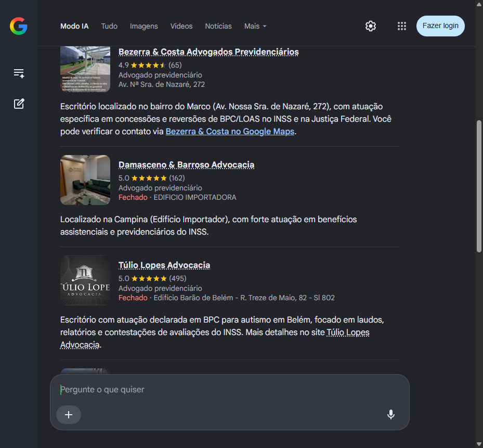Screen dimensions: 483x448
Task: Open Damasceno & Barroso Advocacia title
Action: [x=186, y=164]
